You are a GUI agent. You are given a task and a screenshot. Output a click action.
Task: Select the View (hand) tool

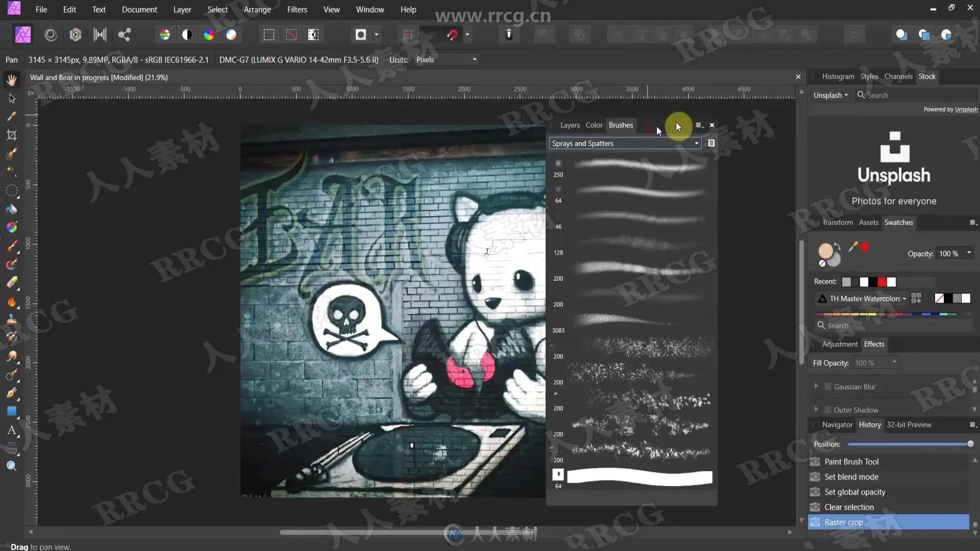tap(12, 80)
